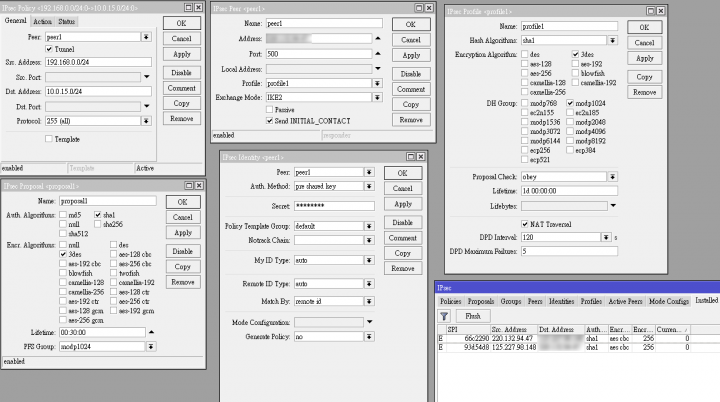Click the Port field in IPsec Peer
The height and width of the screenshot is (402, 720).
coord(318,54)
